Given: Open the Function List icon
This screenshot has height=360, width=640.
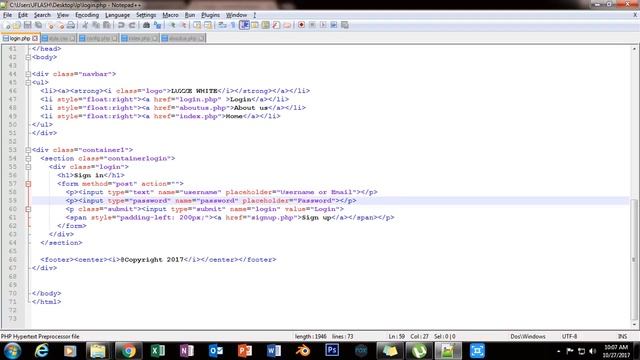Looking at the screenshot, I should click(276, 25).
